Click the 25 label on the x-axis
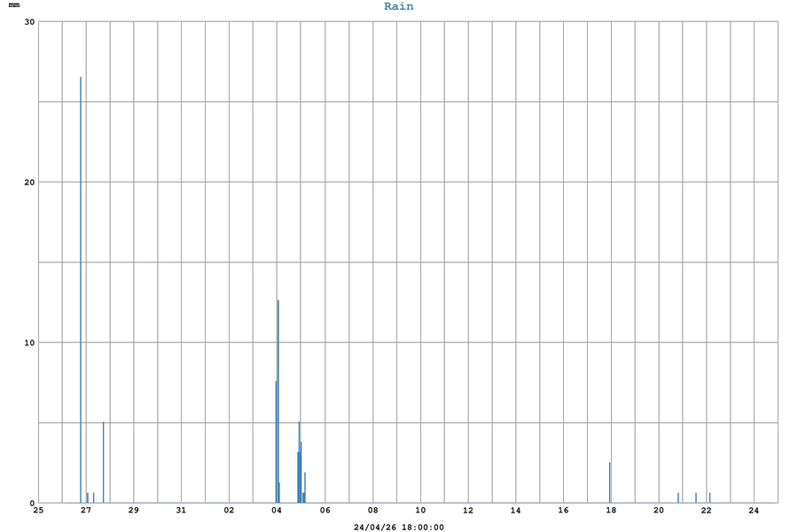Viewport: 798px width, 532px height. coord(38,511)
